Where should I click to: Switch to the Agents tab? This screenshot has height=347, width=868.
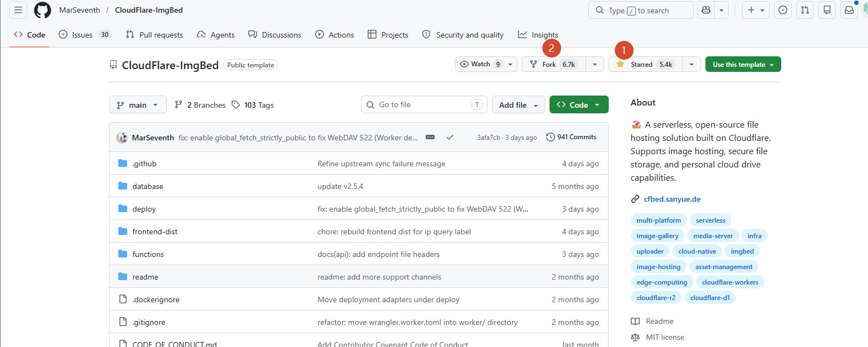click(x=216, y=34)
